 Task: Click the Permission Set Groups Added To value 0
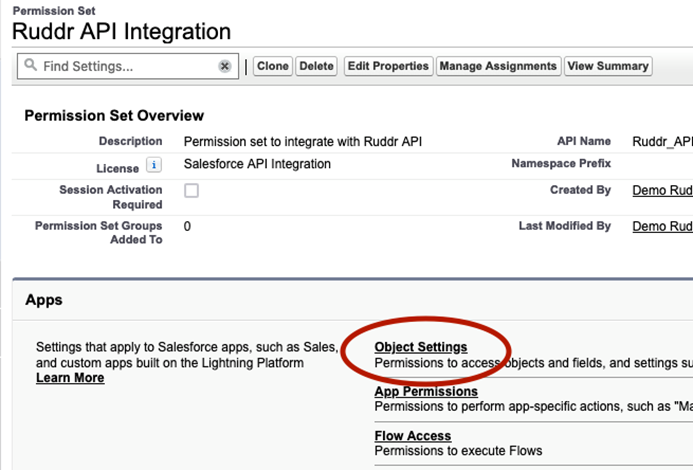pos(187,226)
